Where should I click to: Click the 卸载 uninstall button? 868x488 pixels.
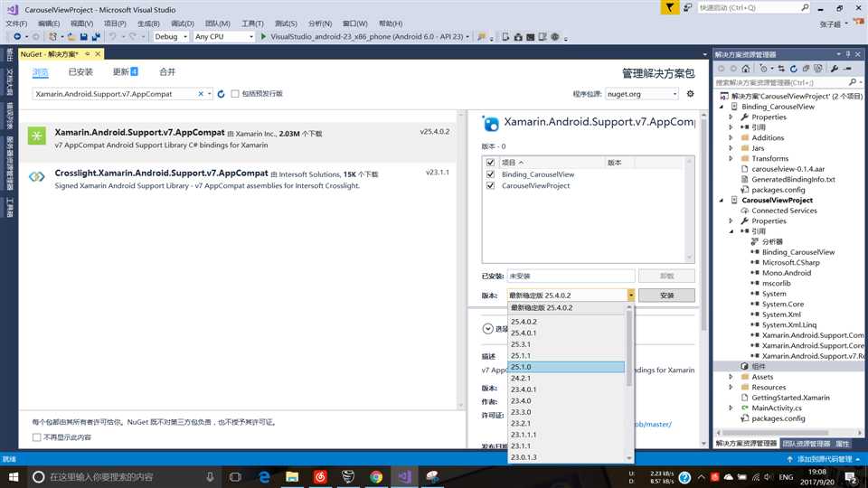point(666,276)
